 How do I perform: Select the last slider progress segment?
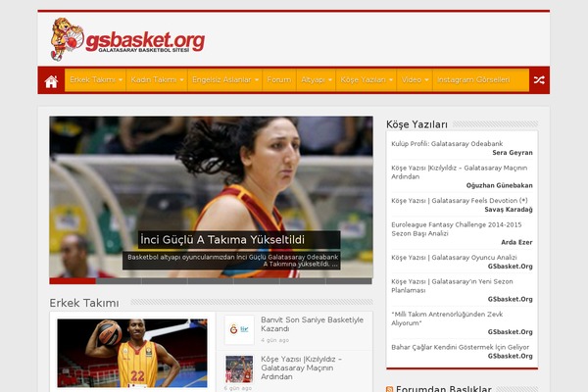coord(349,281)
